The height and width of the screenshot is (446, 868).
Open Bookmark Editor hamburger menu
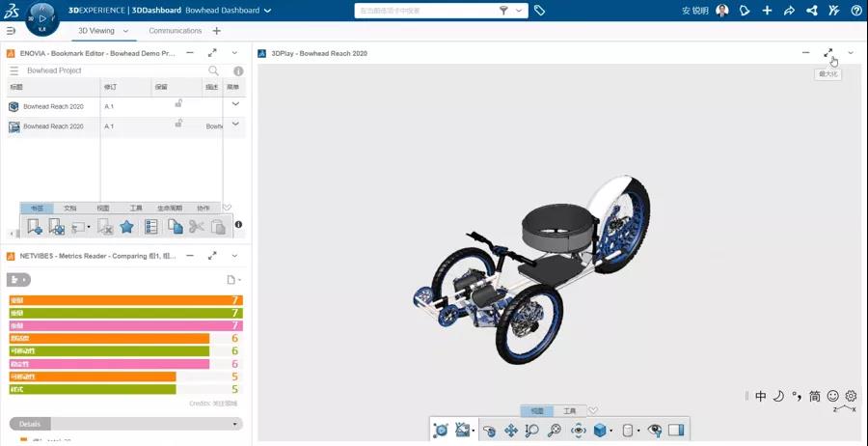tap(14, 70)
